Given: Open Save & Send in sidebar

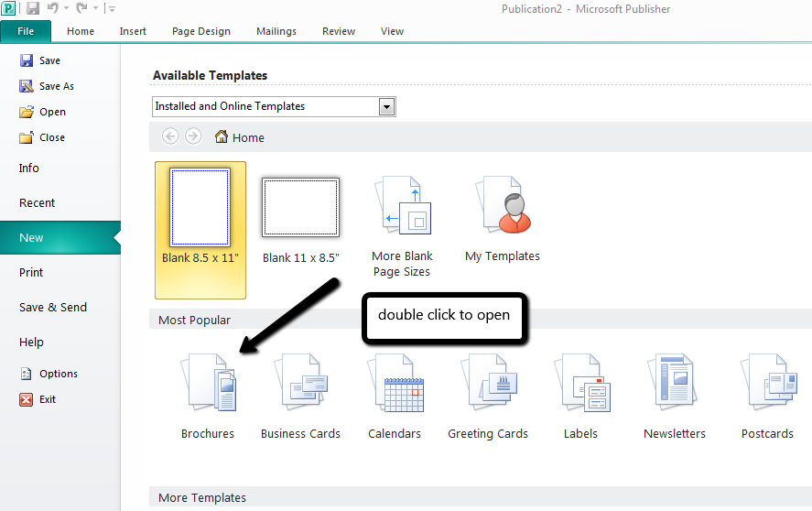Looking at the screenshot, I should (53, 307).
